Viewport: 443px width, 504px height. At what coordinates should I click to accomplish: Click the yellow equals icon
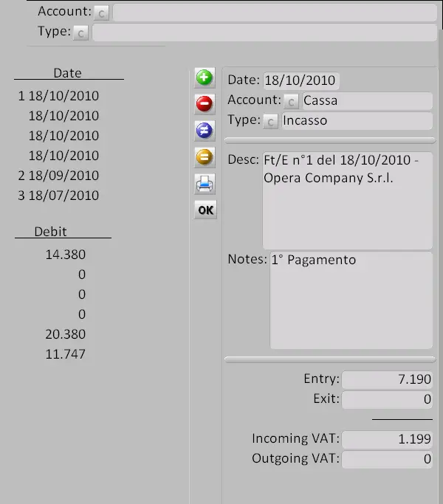click(205, 157)
